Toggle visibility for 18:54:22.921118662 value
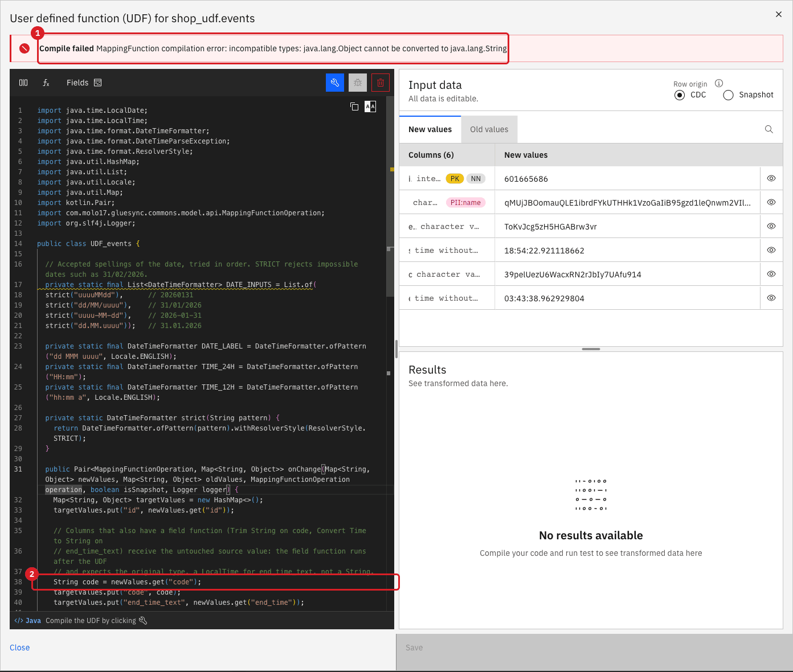 771,250
